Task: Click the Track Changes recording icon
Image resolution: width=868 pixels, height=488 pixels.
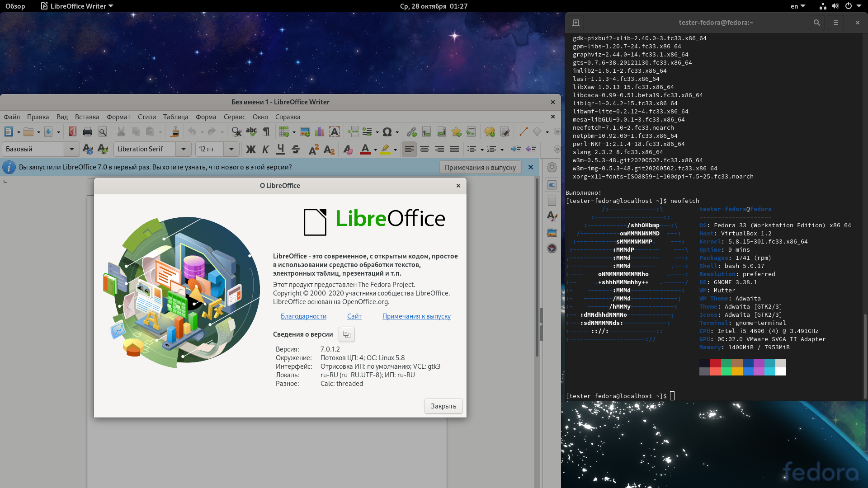Action: 505,131
